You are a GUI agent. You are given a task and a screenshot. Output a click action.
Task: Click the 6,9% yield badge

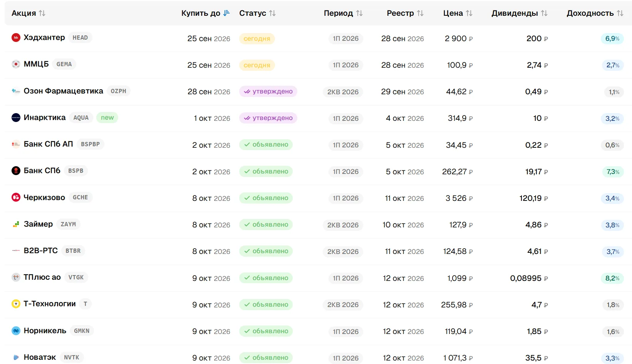(x=612, y=38)
